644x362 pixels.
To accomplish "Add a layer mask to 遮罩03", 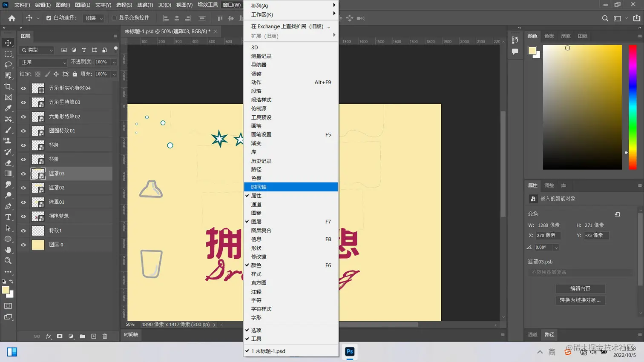I will point(60,336).
